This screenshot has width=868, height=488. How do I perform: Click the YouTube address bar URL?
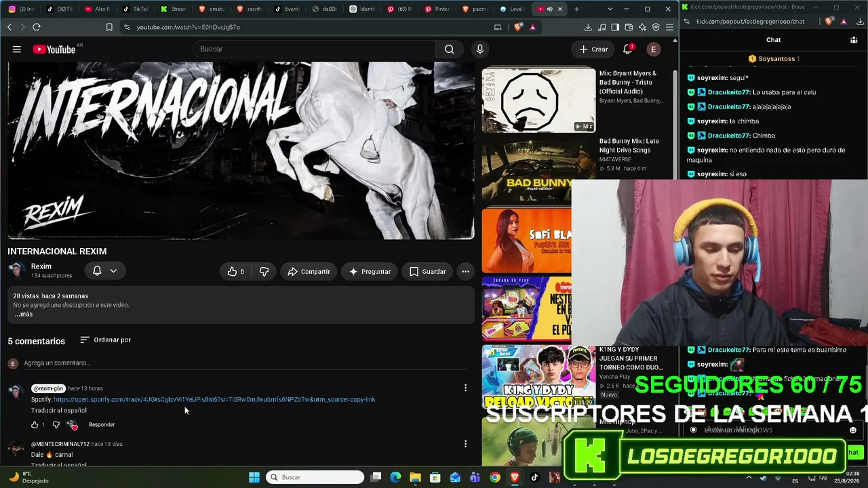[189, 27]
